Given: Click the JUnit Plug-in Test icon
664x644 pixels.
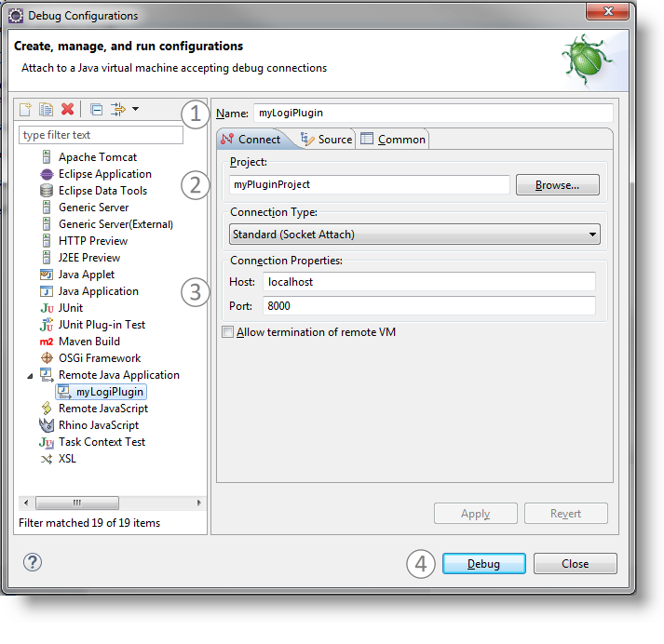Looking at the screenshot, I should point(47,325).
